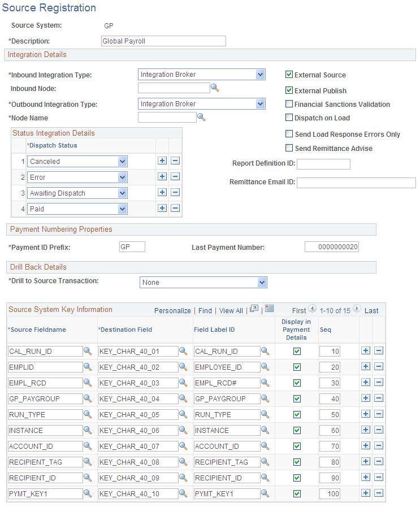Viewport: 420px width, 507px height.
Task: Open the Drill to Source Transaction dropdown
Action: pyautogui.click(x=262, y=282)
